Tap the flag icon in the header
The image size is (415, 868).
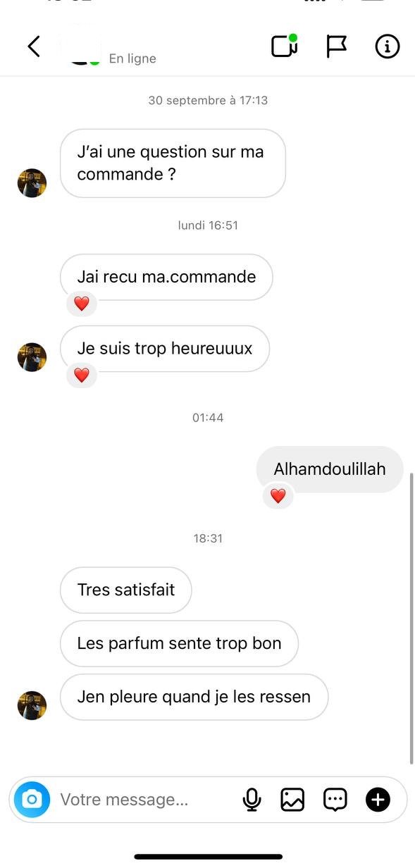[336, 46]
